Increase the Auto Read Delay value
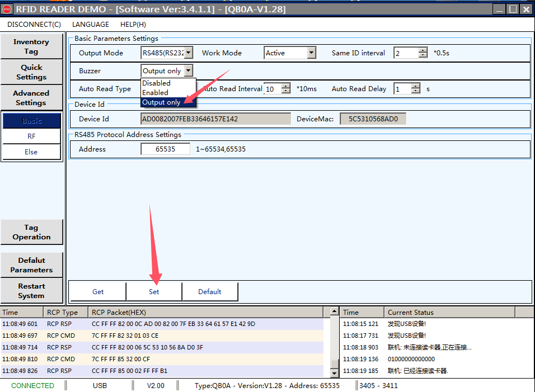This screenshot has width=535, height=392. (x=415, y=86)
